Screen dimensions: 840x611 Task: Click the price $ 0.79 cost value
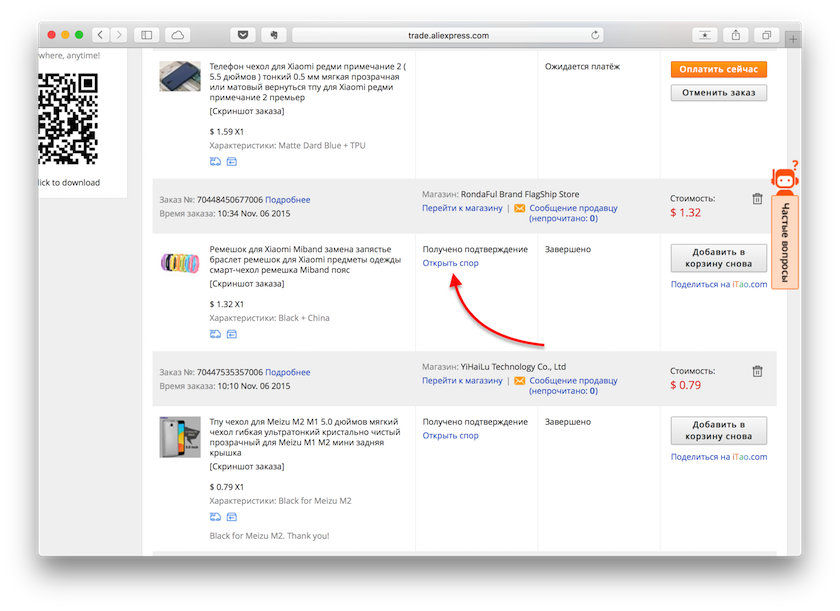coord(685,385)
